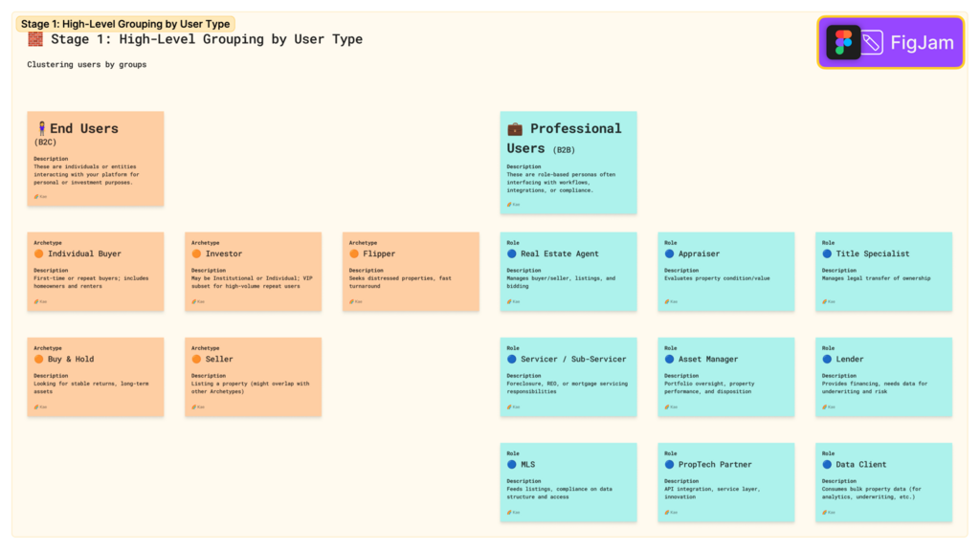Click the FigJam text in purple badge

tap(922, 42)
